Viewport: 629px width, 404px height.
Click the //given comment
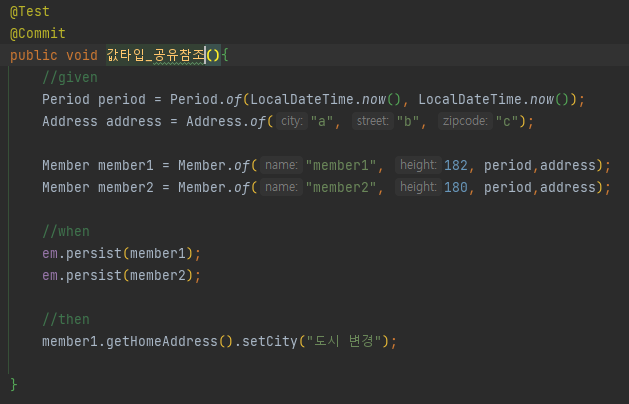pos(70,77)
